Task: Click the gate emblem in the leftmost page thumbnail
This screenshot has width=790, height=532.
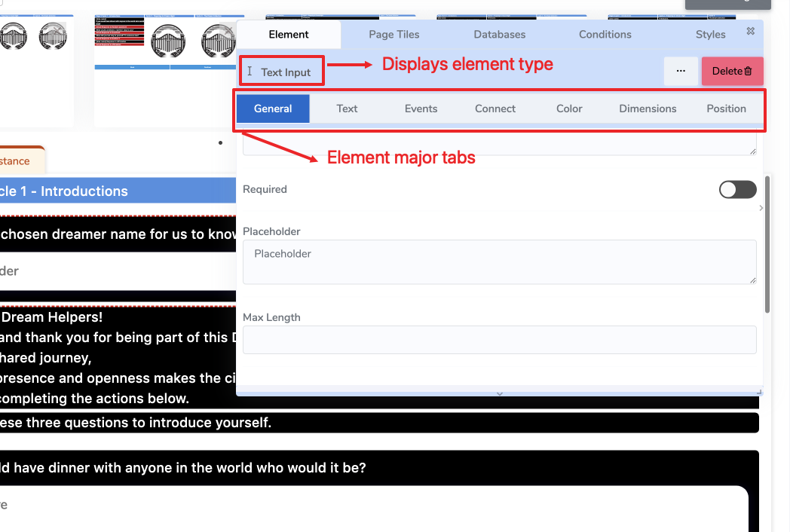Action: [x=13, y=35]
